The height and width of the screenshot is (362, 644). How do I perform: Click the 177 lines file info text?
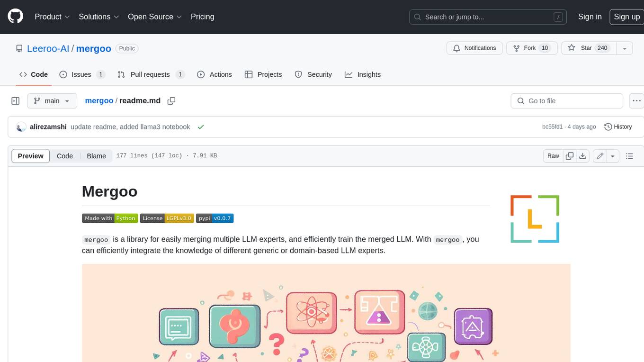coord(167,155)
